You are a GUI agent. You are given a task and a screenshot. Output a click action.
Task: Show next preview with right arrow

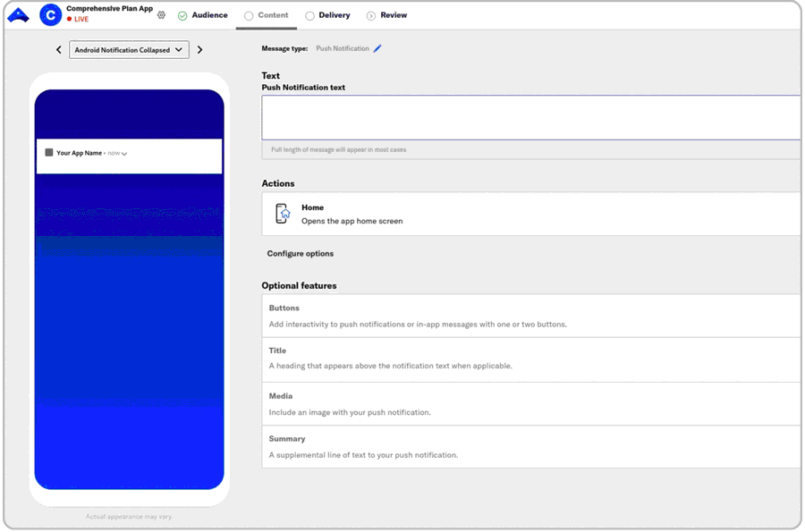[x=199, y=50]
